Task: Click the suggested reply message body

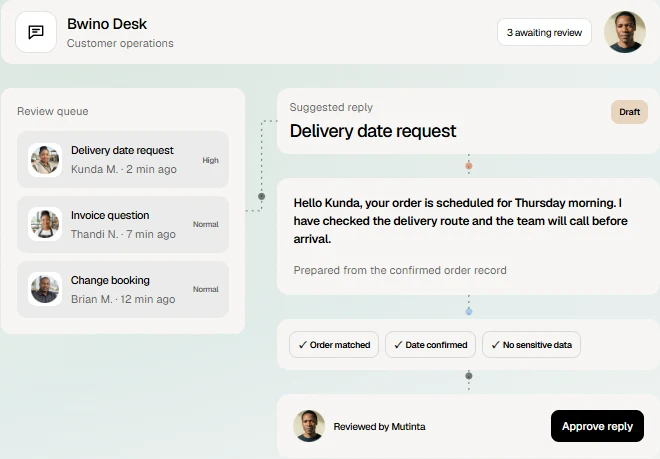Action: point(460,221)
